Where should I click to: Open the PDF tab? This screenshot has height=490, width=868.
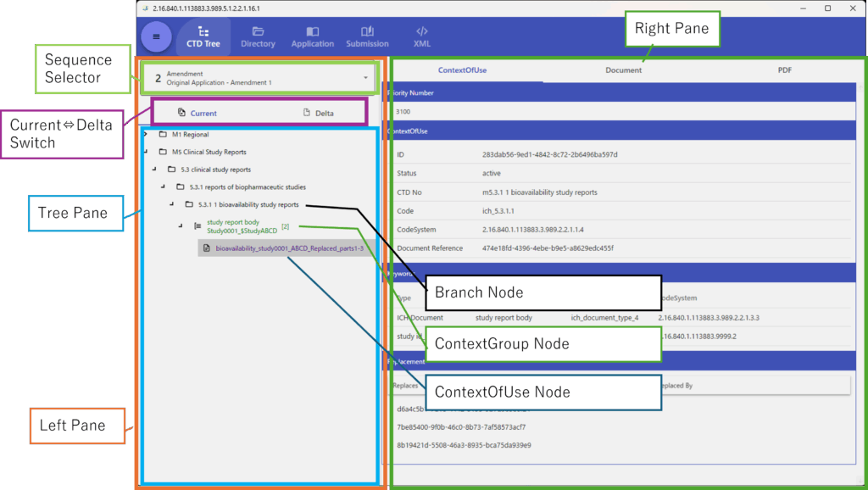coord(784,70)
